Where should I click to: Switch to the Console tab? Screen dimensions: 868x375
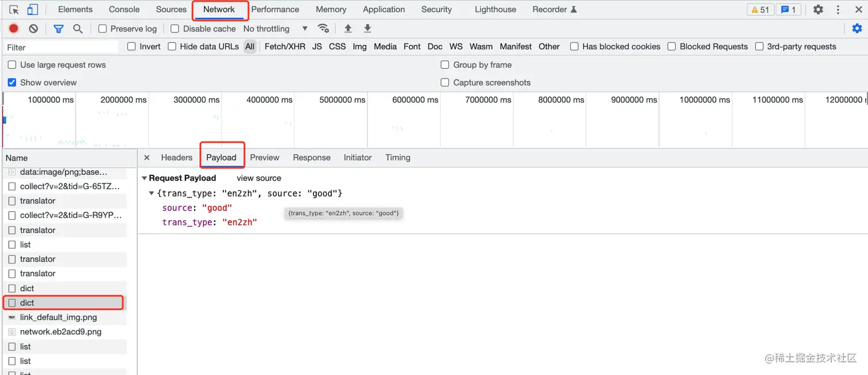[125, 10]
